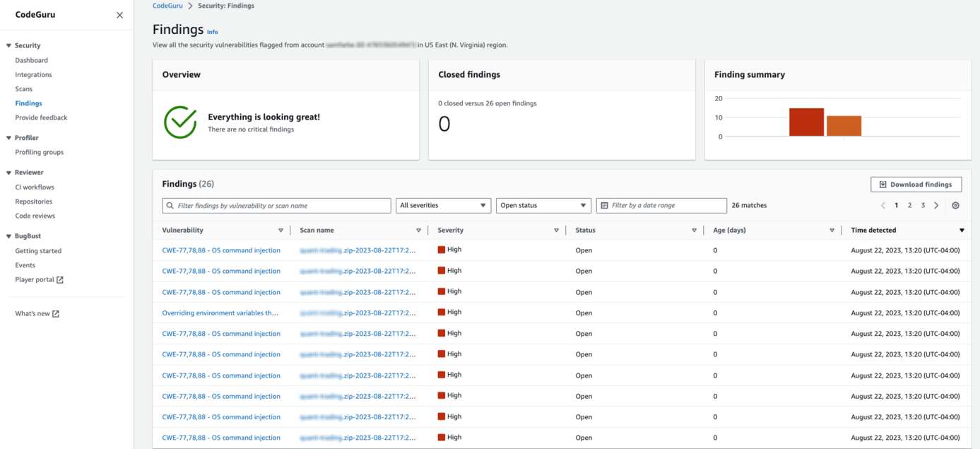This screenshot has width=980, height=449.
Task: Click '0 closed versus 26 open findings' text
Action: point(488,103)
